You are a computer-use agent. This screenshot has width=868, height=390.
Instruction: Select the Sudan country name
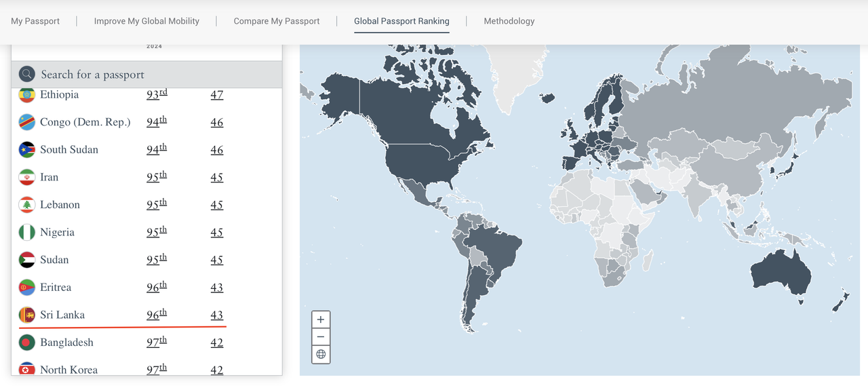click(54, 260)
